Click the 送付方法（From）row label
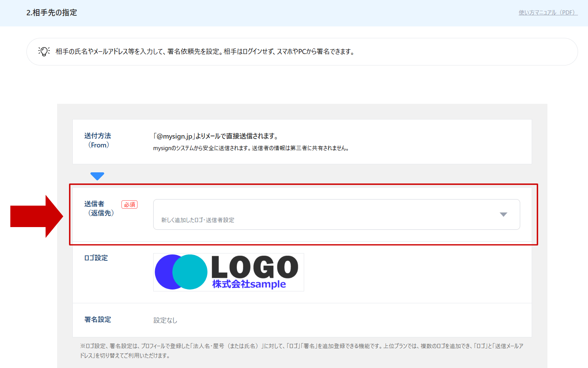This screenshot has width=588, height=368. coord(98,140)
